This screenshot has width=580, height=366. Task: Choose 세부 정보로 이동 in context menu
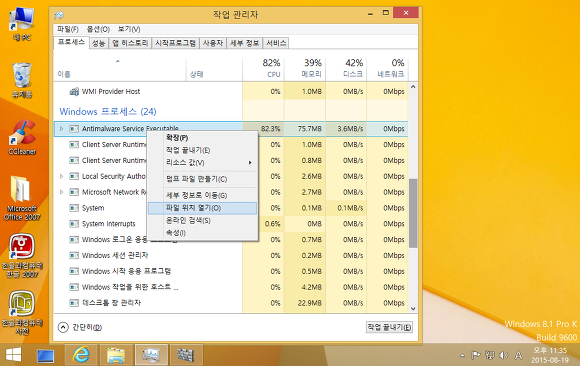(x=202, y=195)
